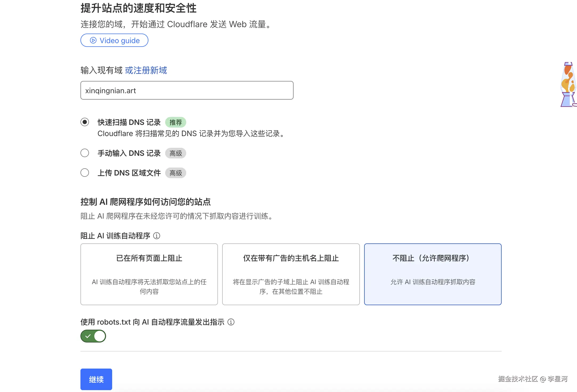This screenshot has height=392, width=577.
Task: Click the 快速扫描 DNS 记录 label text
Action: click(129, 122)
